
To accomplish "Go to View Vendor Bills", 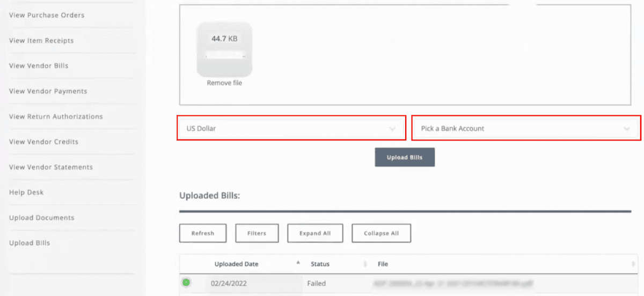I will pos(39,66).
